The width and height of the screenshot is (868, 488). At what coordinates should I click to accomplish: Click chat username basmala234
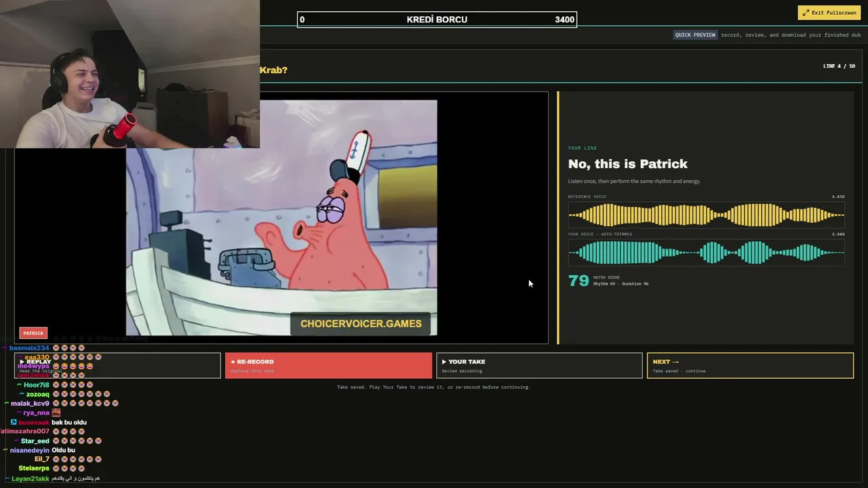[x=29, y=348]
